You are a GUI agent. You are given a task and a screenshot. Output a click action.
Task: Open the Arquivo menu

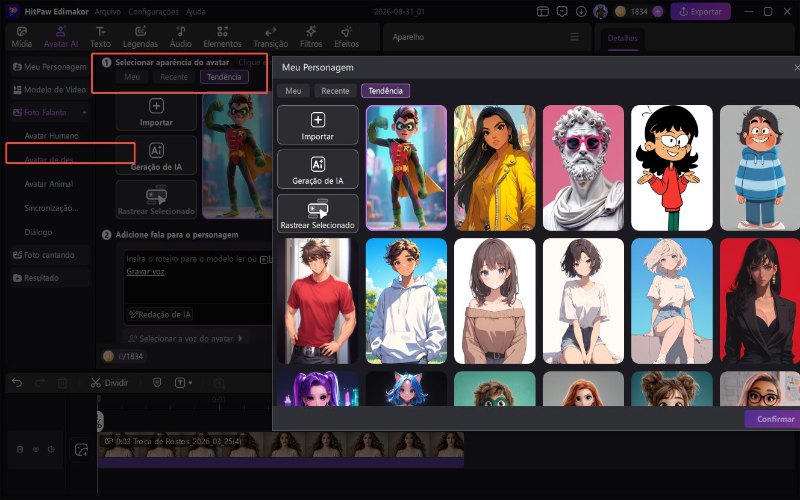108,11
